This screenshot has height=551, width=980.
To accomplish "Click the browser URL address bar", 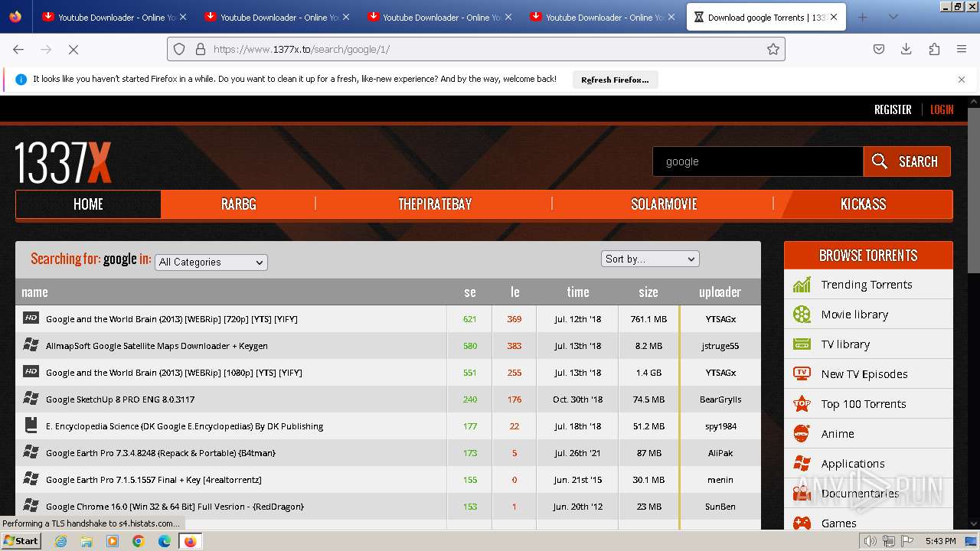I will pos(475,49).
